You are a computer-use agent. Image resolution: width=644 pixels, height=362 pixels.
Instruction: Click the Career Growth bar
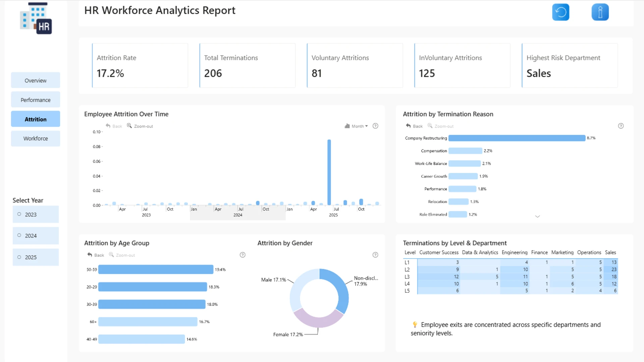463,176
